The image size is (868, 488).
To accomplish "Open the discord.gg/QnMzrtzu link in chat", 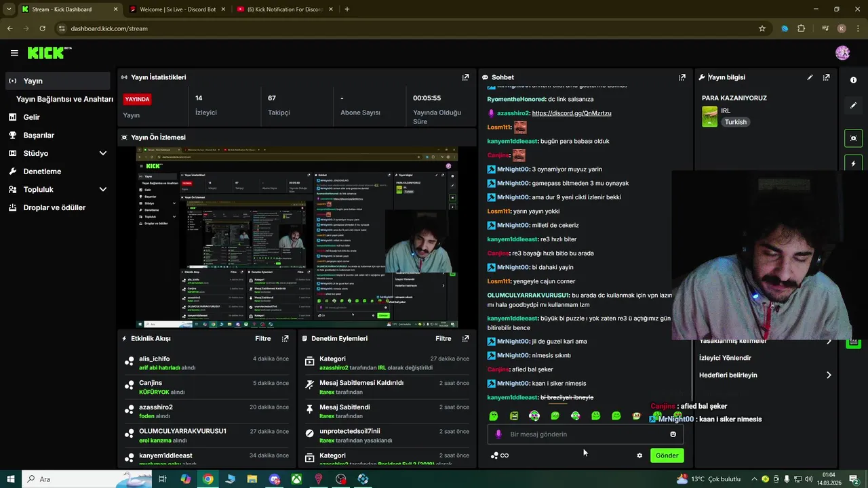I will (572, 113).
